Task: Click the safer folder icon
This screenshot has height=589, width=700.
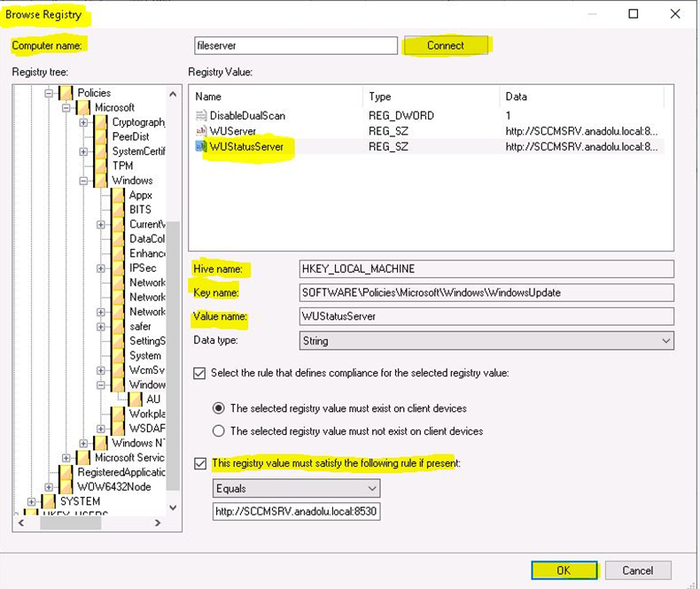Action: click(x=119, y=326)
